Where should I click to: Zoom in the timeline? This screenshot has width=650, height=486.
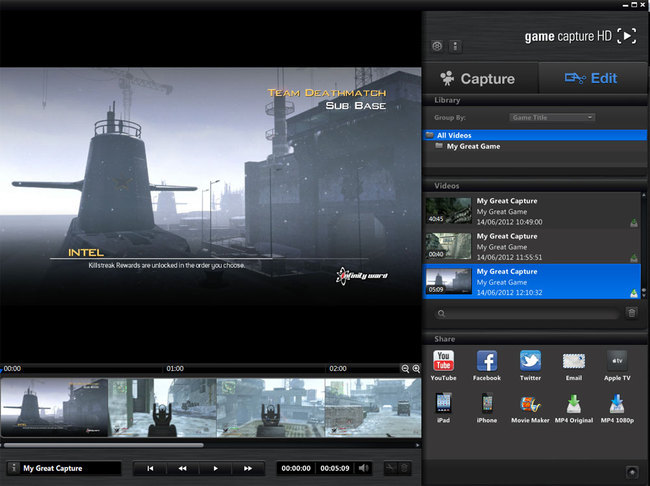(416, 369)
